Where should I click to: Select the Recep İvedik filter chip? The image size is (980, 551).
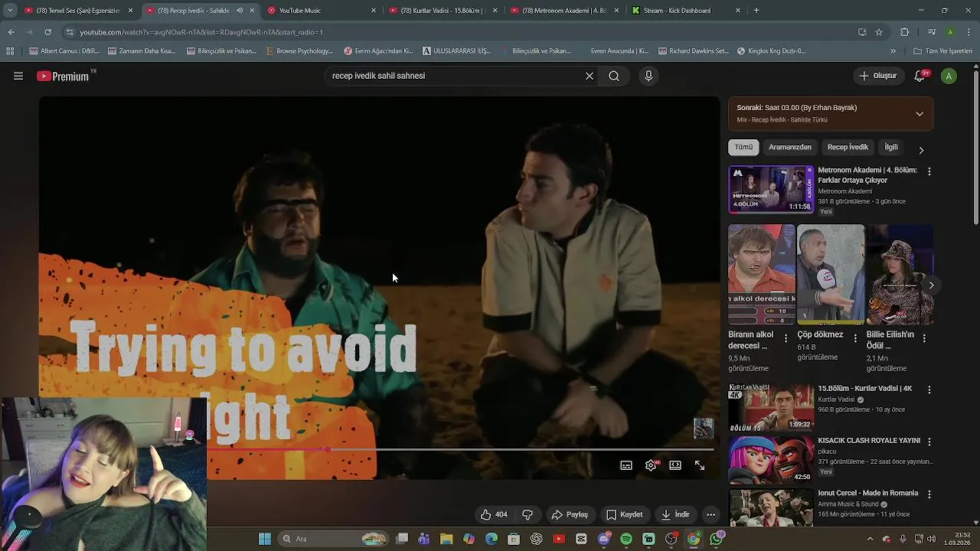pos(848,147)
